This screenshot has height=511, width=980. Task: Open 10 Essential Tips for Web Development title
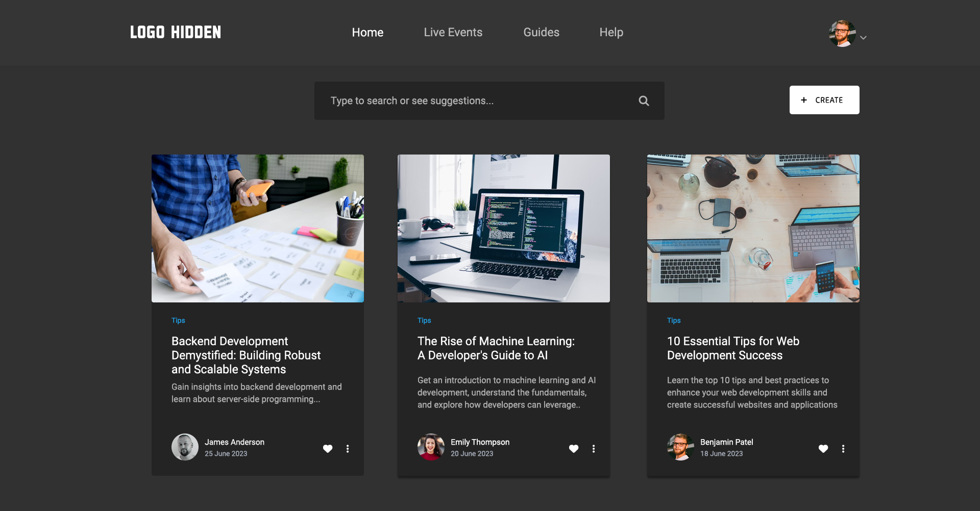(x=733, y=348)
